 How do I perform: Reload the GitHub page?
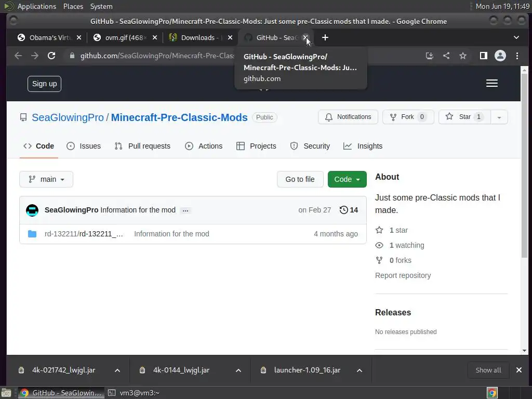tap(51, 56)
